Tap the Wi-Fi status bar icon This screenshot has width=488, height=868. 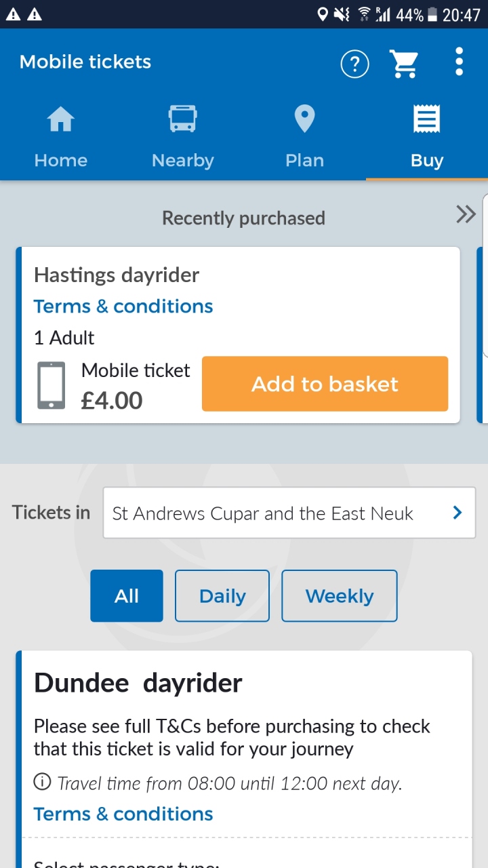[365, 14]
